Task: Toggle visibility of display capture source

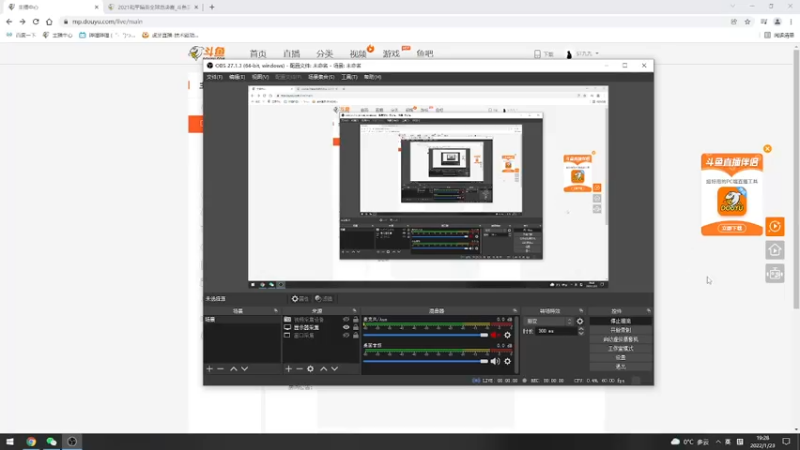Action: tap(346, 328)
